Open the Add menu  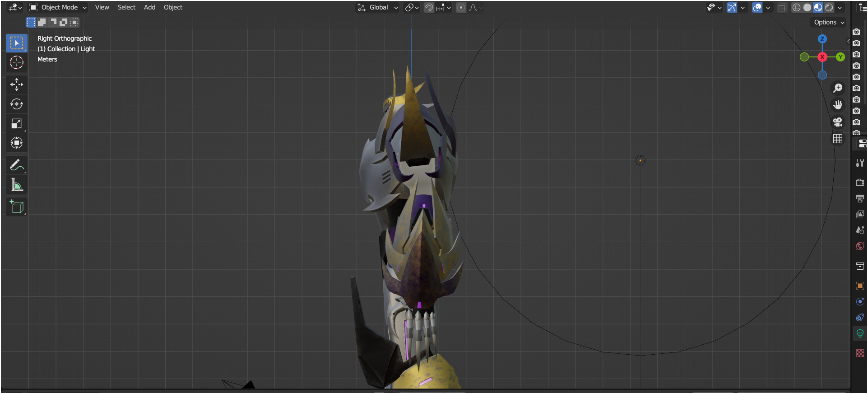(149, 7)
